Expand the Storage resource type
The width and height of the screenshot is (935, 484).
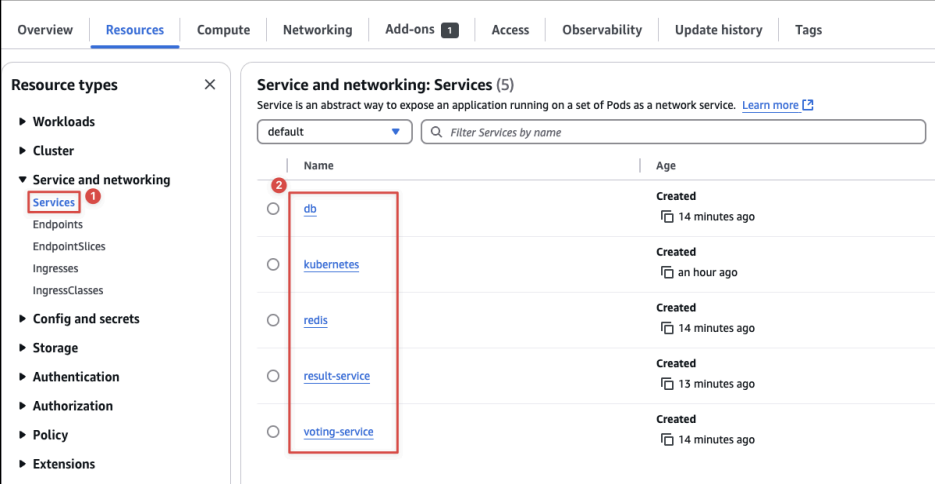click(23, 348)
